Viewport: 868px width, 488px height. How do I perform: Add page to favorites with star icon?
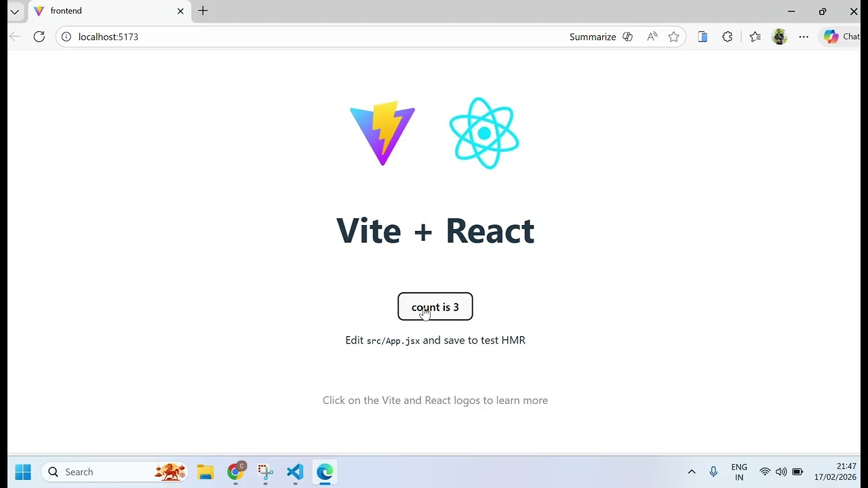(x=673, y=37)
